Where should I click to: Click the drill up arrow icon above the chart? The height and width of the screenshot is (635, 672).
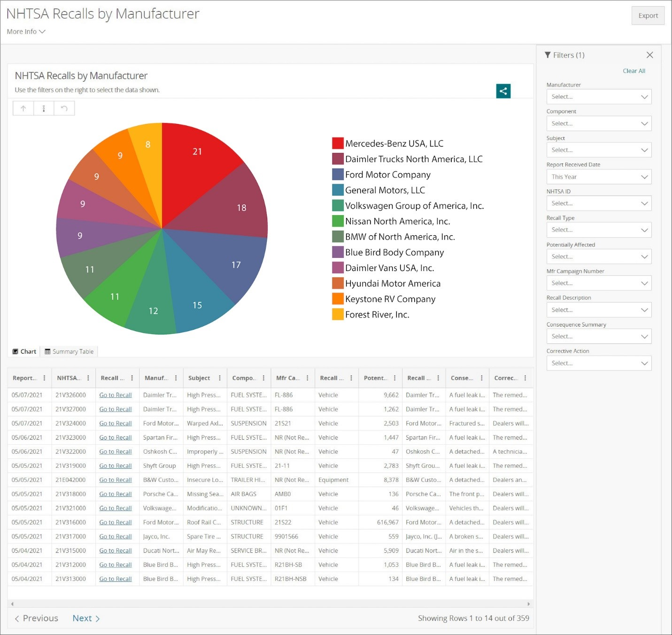click(23, 108)
